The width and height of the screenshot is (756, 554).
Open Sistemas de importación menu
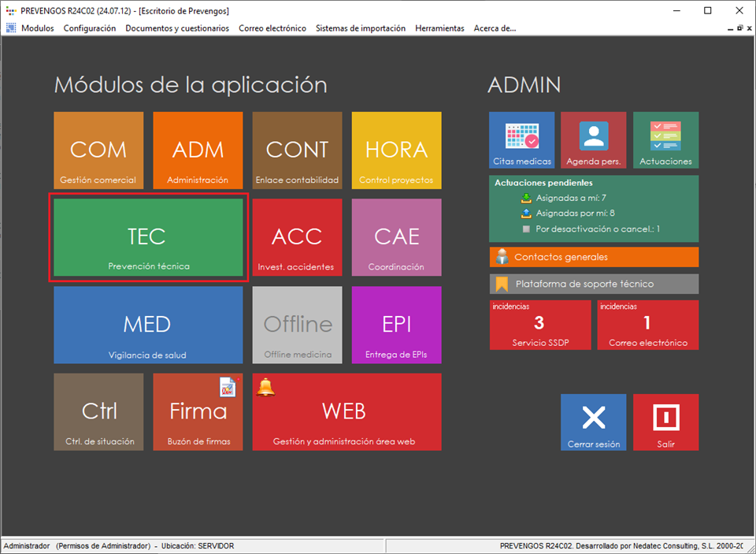(x=360, y=28)
